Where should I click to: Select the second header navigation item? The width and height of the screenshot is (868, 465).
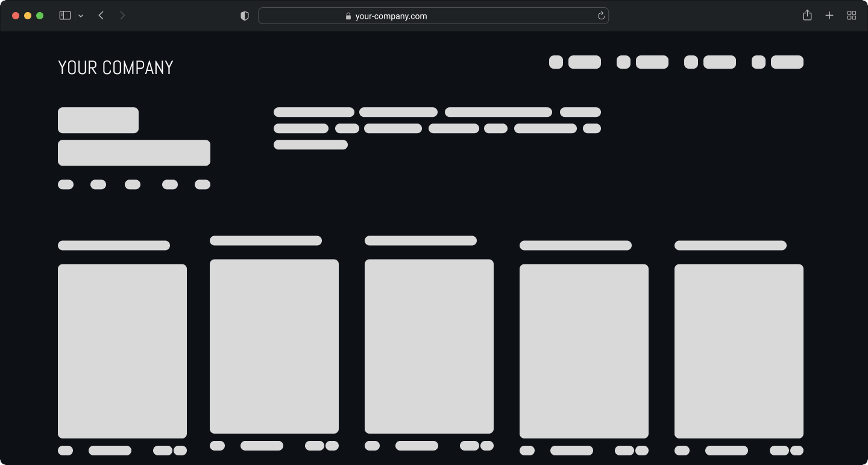click(x=643, y=62)
